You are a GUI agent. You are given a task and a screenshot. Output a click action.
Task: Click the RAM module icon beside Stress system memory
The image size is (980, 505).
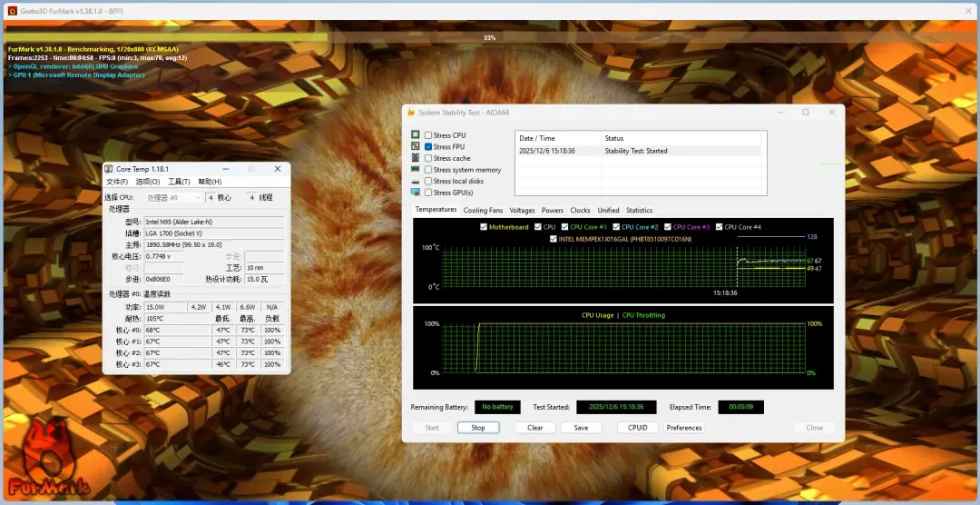[416, 169]
